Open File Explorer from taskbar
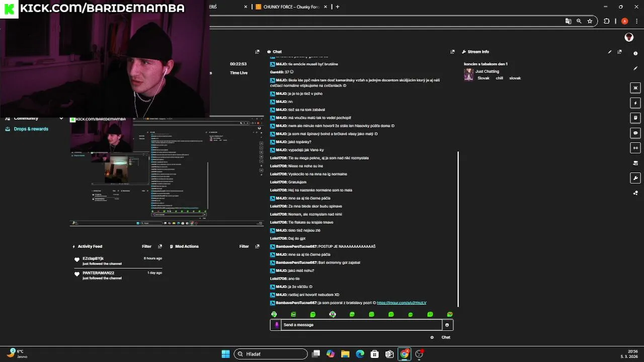This screenshot has height=362, width=644. (345, 354)
